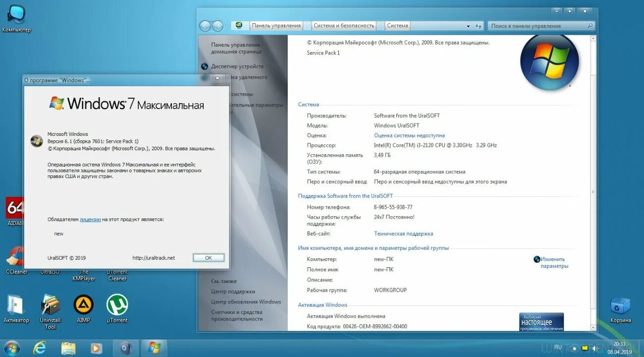The width and height of the screenshot is (644, 357).
Task: Open the Windows Start menu orb
Action: [11, 347]
